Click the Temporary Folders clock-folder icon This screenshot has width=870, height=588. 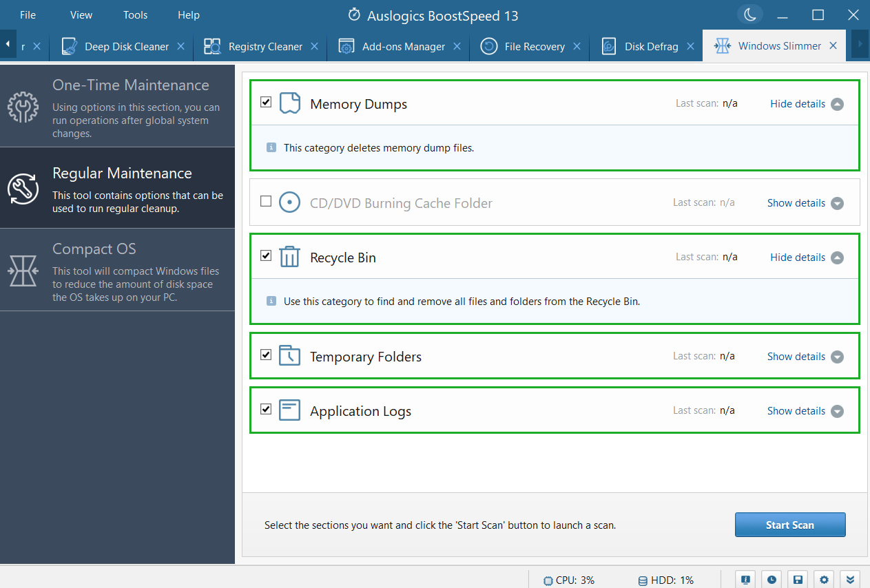(x=290, y=356)
